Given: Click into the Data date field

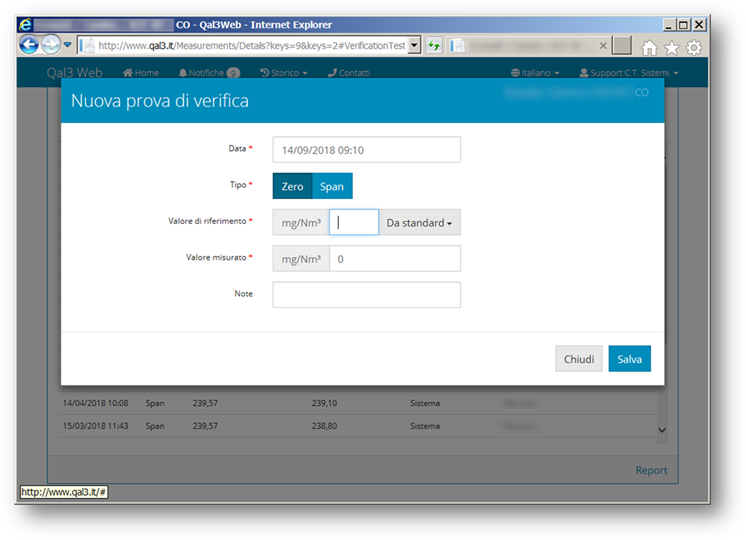Looking at the screenshot, I should pyautogui.click(x=366, y=150).
